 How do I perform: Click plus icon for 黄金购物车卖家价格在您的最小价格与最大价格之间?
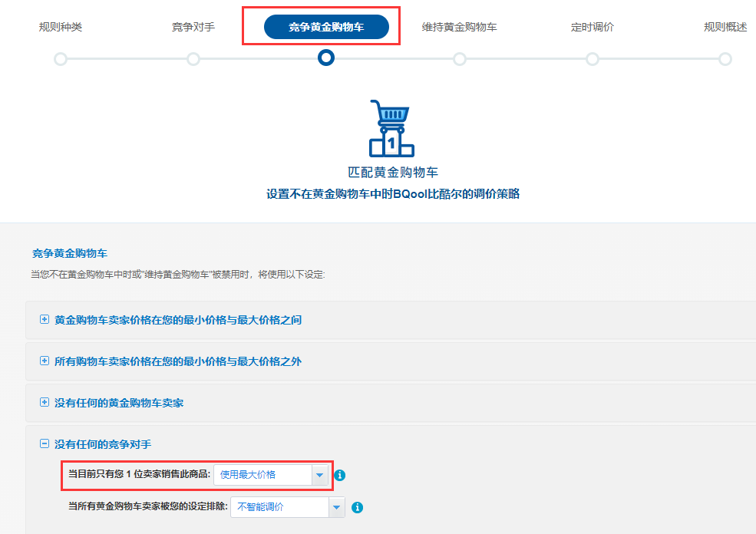click(x=45, y=319)
